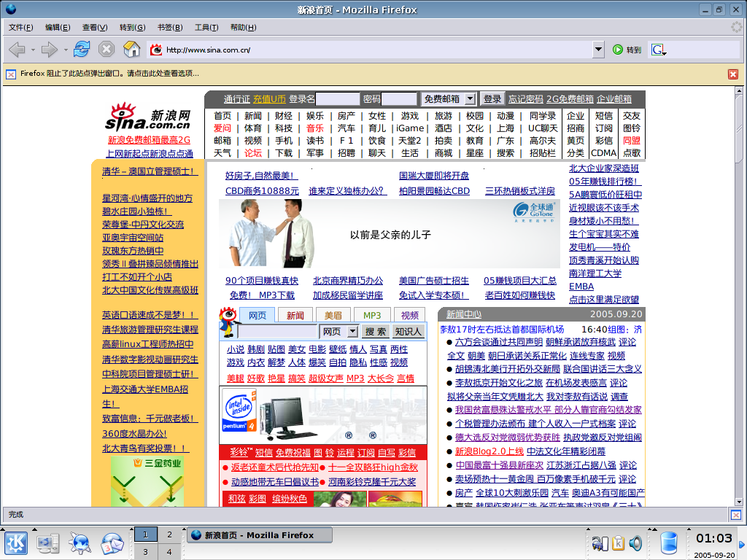Expand the 免费邮箱 mailbox type dropdown

(x=471, y=98)
